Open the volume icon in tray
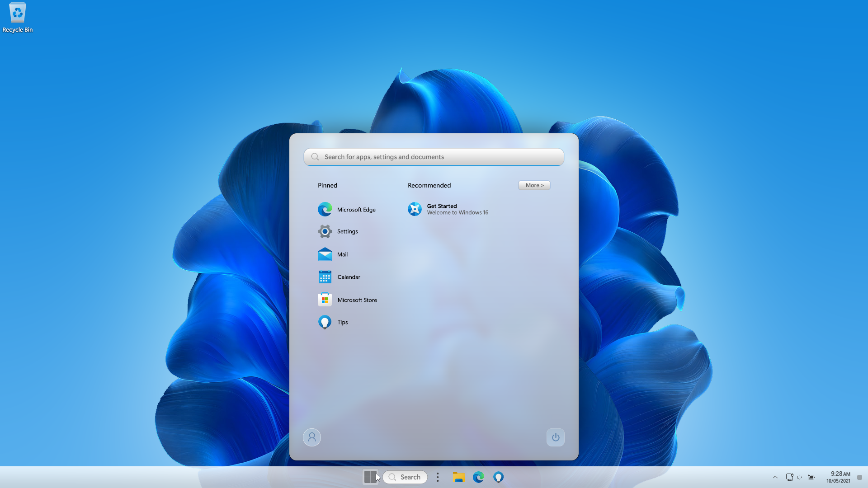Image resolution: width=868 pixels, height=488 pixels. coord(799,477)
